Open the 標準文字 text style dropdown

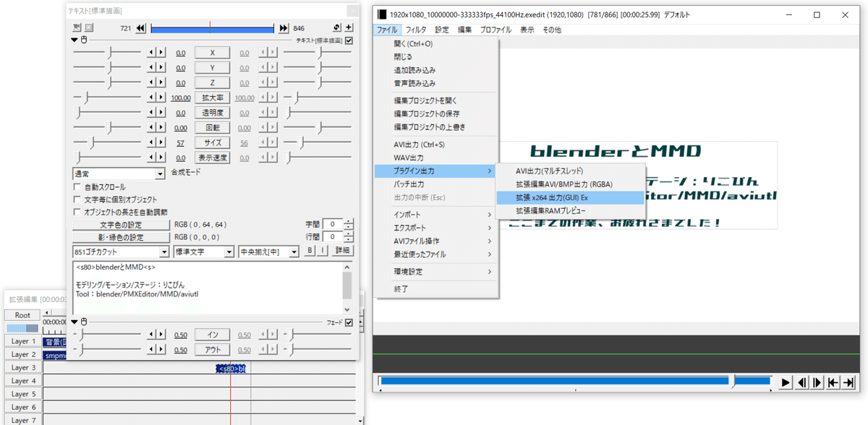tap(204, 252)
